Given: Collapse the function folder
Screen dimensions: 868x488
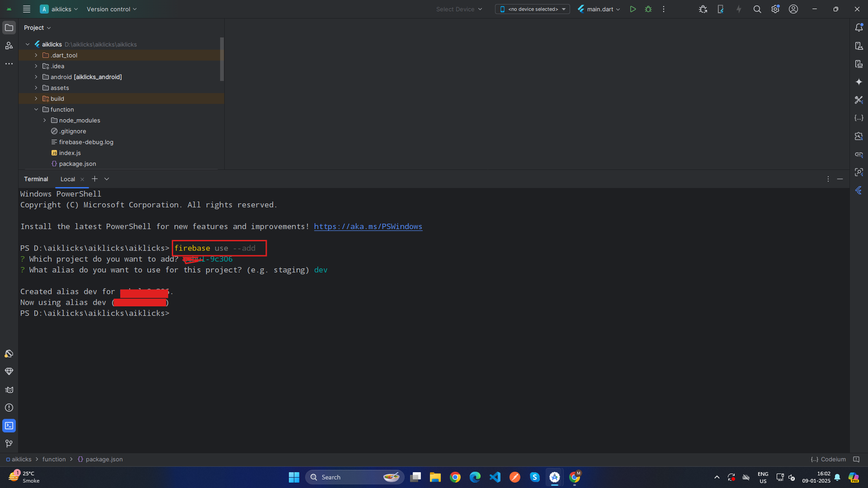Looking at the screenshot, I should [36, 110].
